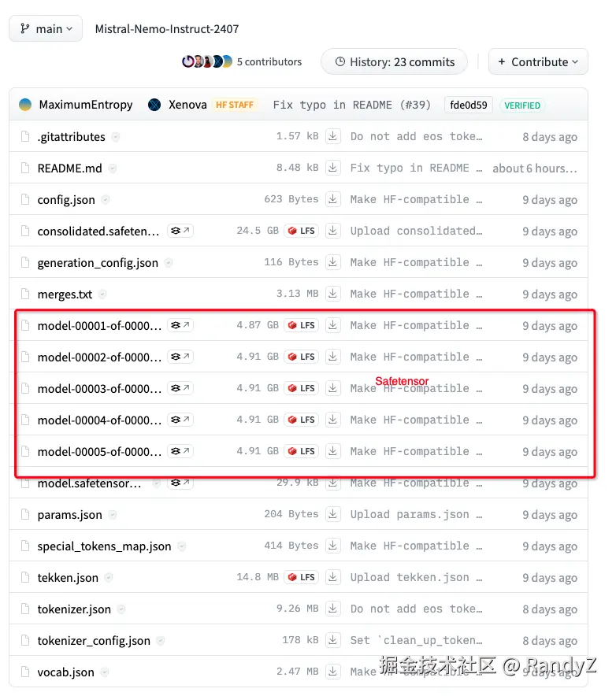Click the LFS badge on tekken.json row
The width and height of the screenshot is (616, 696).
[x=302, y=577]
